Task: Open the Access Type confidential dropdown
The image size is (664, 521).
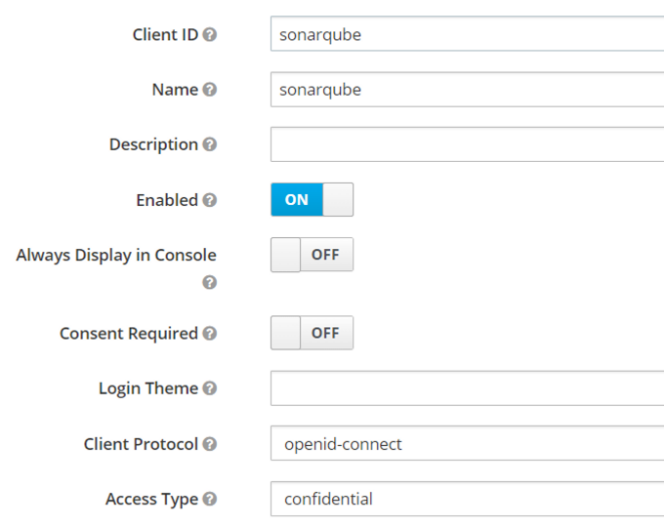Action: (x=467, y=499)
